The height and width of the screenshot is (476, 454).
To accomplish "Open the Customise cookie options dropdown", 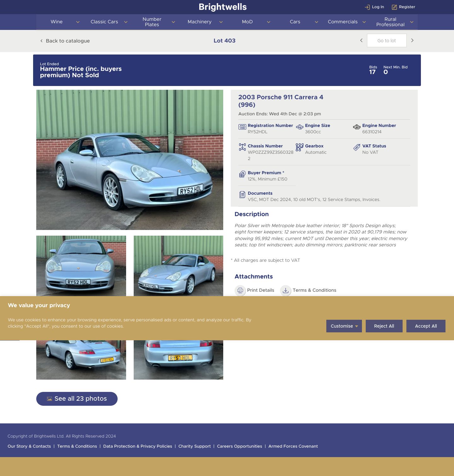I will pos(344,326).
